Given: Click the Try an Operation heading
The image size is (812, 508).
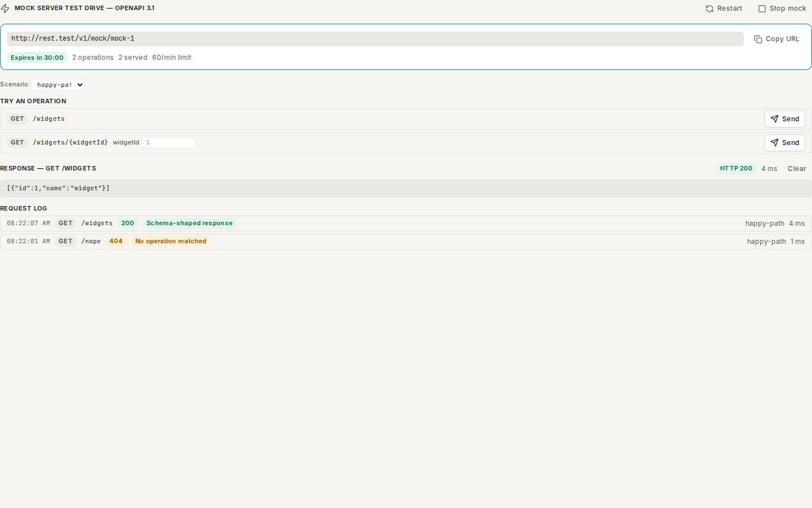Looking at the screenshot, I should [x=33, y=102].
